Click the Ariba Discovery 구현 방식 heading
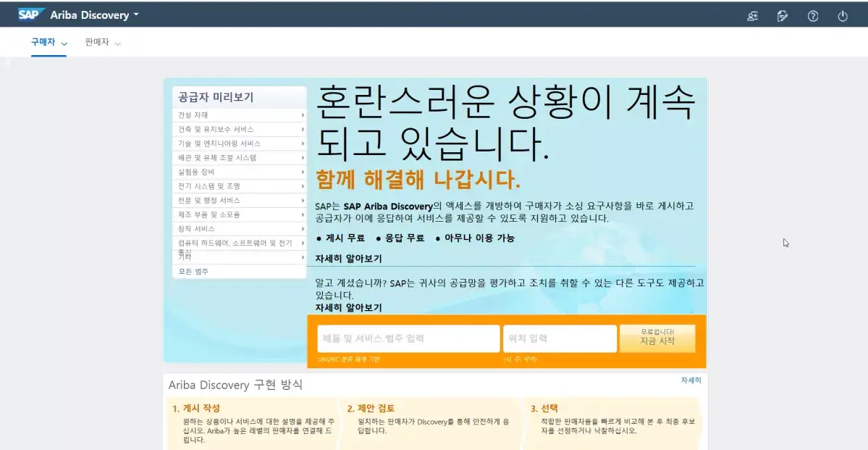The height and width of the screenshot is (450, 868). pos(235,385)
